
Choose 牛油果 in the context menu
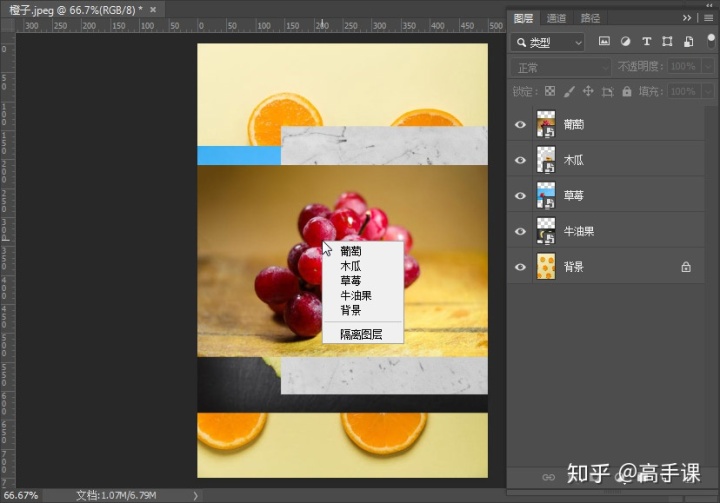pyautogui.click(x=356, y=295)
